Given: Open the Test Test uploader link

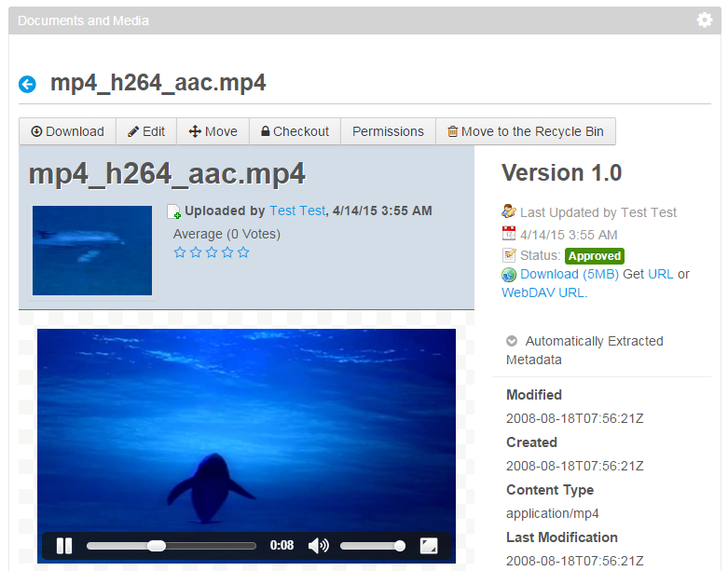Looking at the screenshot, I should point(297,211).
